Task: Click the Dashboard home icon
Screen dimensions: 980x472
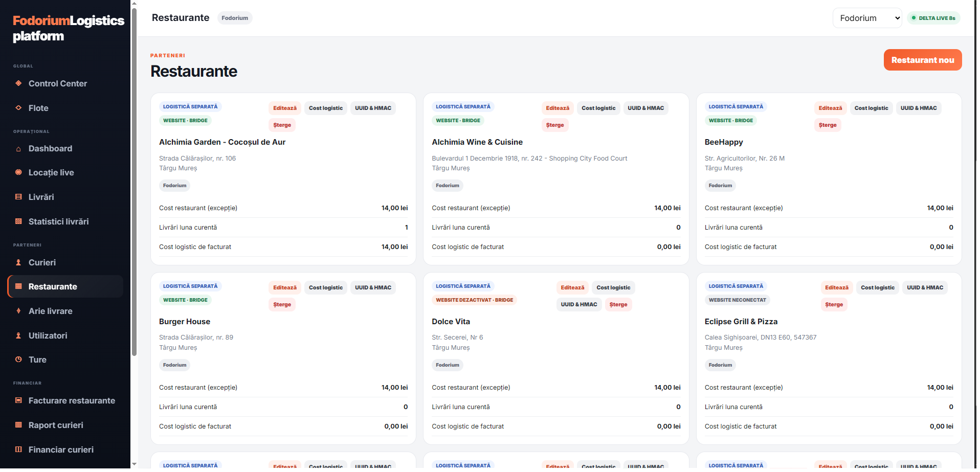Action: (x=18, y=149)
